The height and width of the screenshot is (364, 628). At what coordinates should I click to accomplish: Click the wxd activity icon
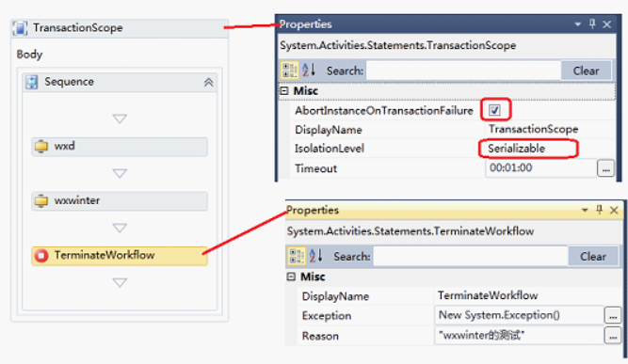[x=40, y=146]
